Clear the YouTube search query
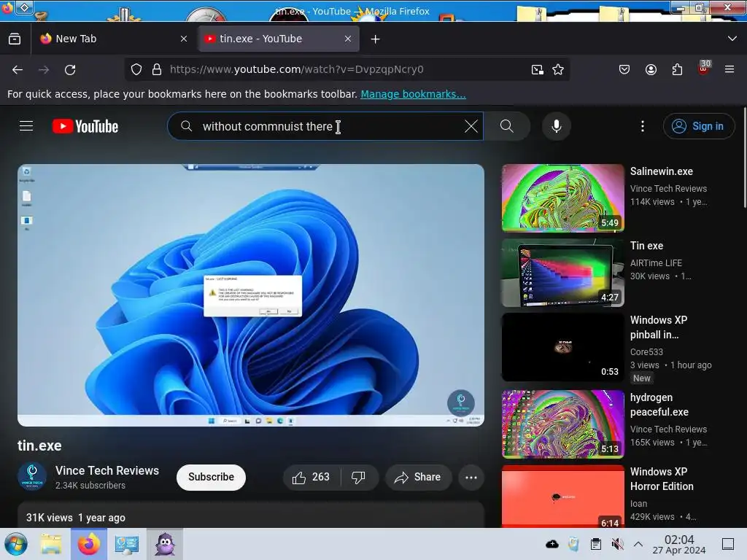Screen dimensions: 747x560 point(471,126)
